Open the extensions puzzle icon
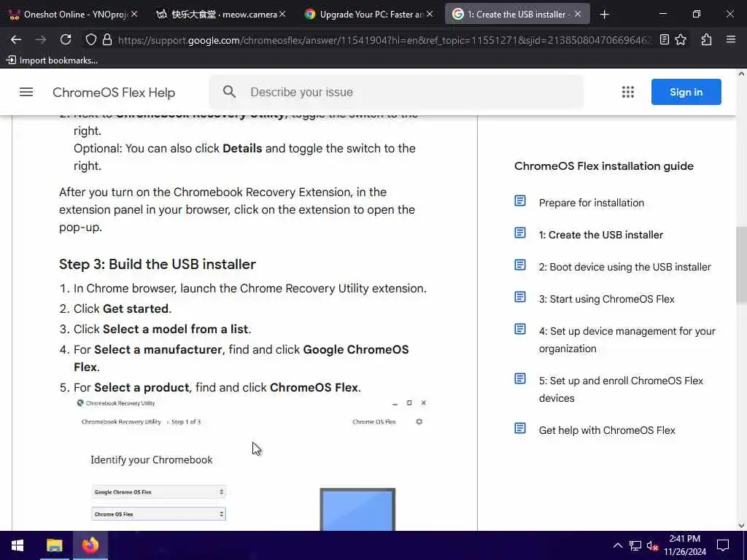Image resolution: width=747 pixels, height=560 pixels. (706, 40)
